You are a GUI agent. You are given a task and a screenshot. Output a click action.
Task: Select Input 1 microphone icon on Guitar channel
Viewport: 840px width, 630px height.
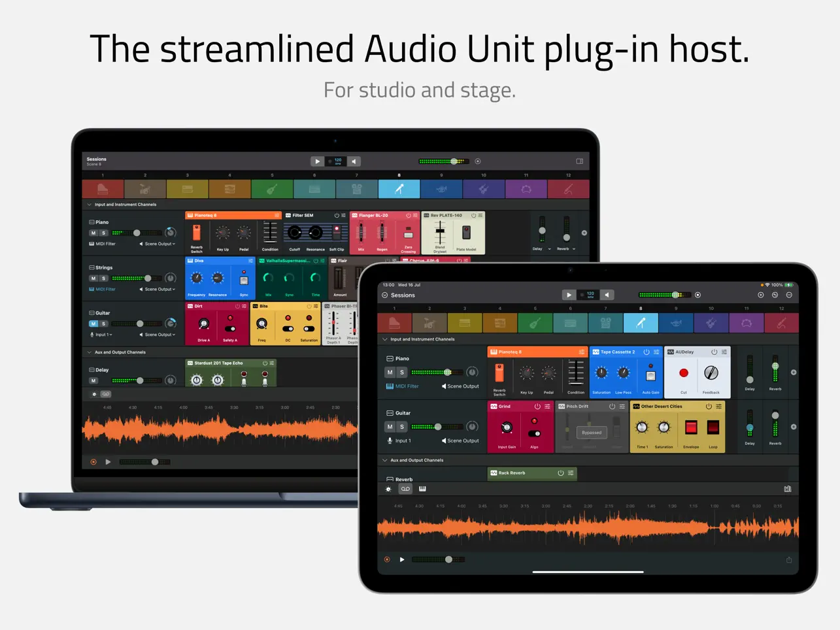tap(390, 440)
